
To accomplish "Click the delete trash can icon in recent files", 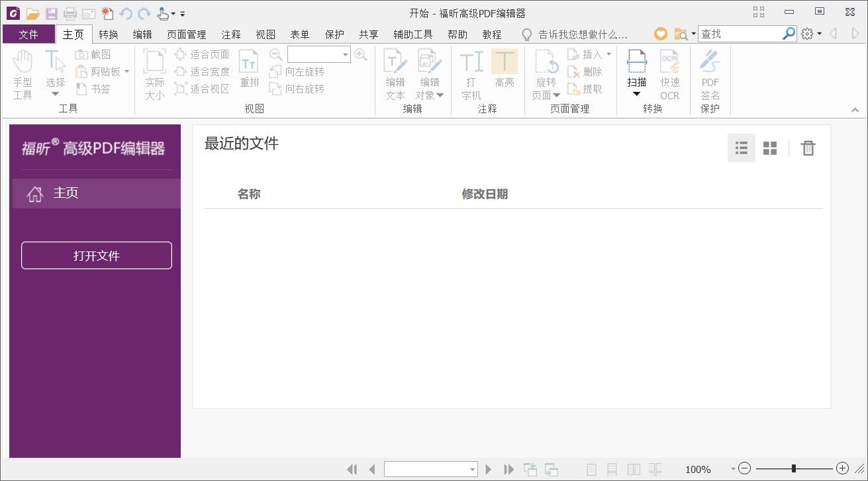I will (808, 148).
